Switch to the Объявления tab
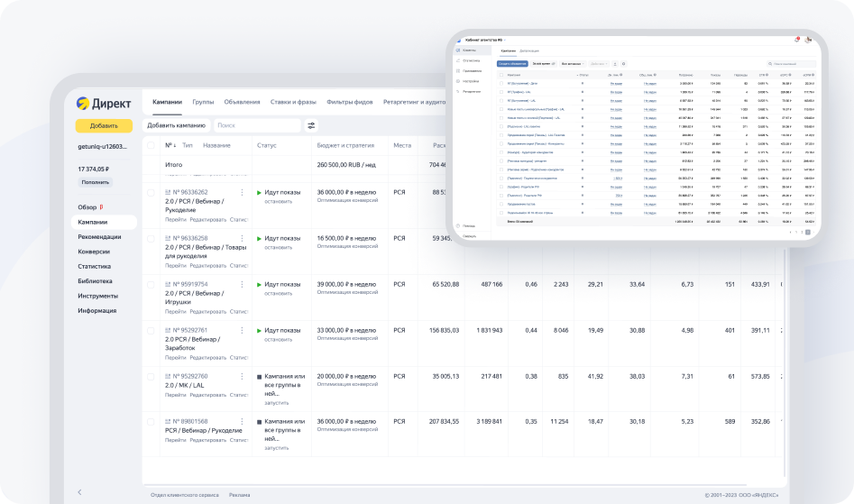 coord(242,102)
